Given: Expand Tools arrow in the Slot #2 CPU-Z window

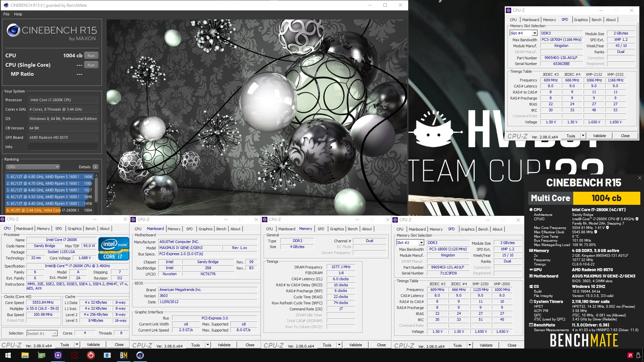Looking at the screenshot, I should pyautogui.click(x=470, y=345).
